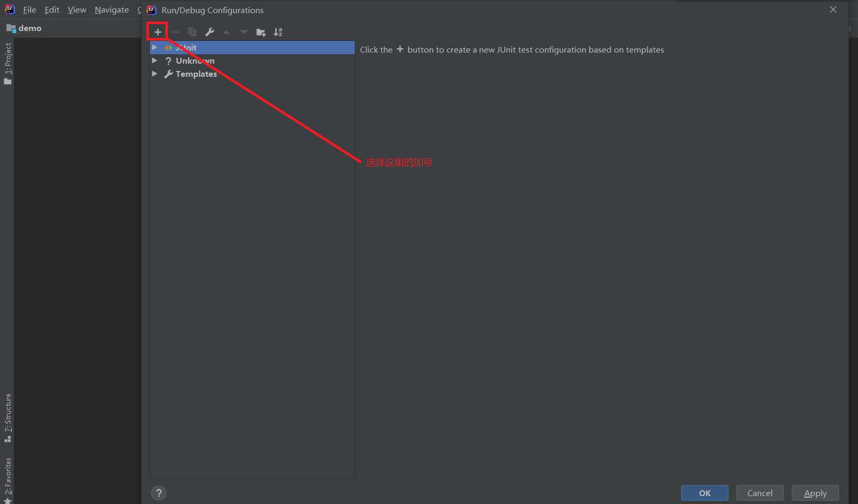Click the Templates wrench icon in the tree
The height and width of the screenshot is (504, 858).
tap(168, 74)
